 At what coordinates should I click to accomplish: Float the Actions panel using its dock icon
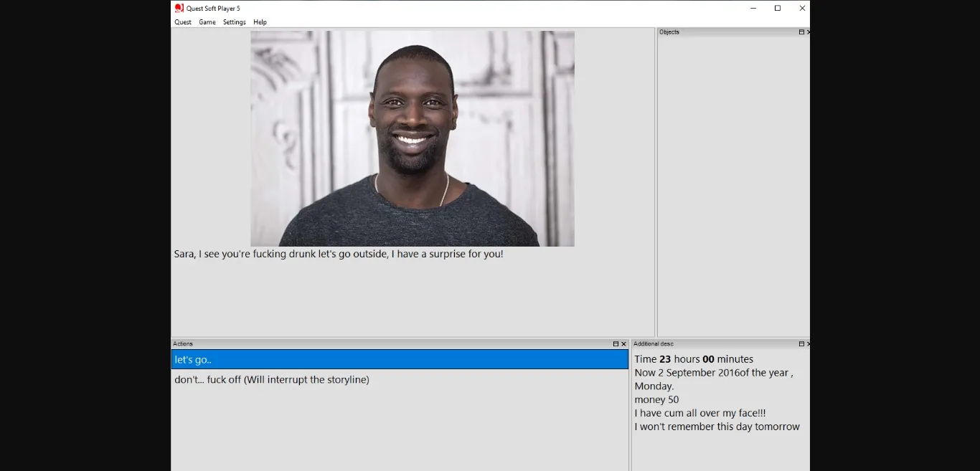(616, 344)
